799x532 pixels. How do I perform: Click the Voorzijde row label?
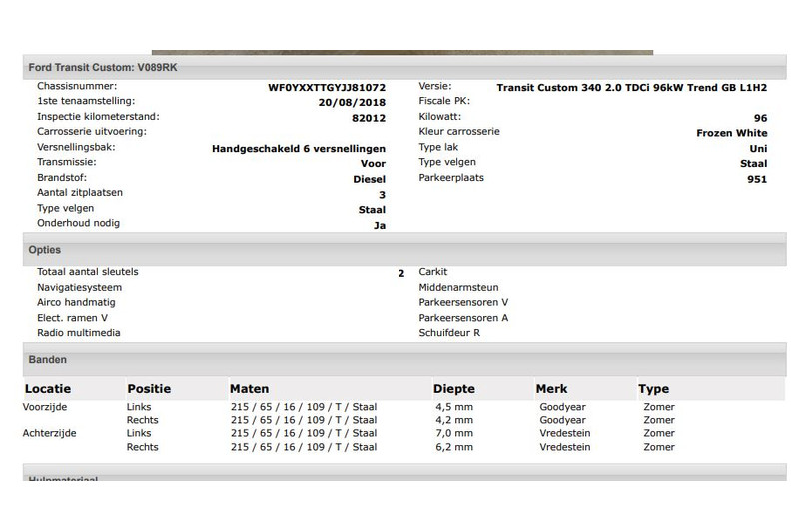point(50,407)
